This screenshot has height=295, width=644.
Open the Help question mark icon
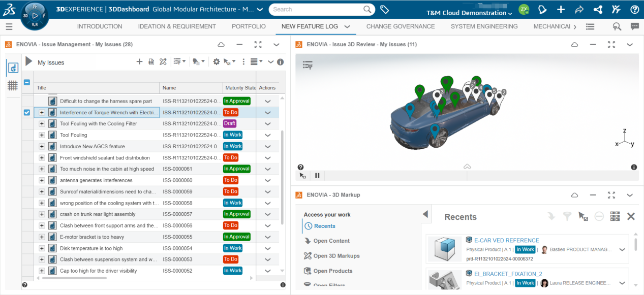(x=634, y=10)
